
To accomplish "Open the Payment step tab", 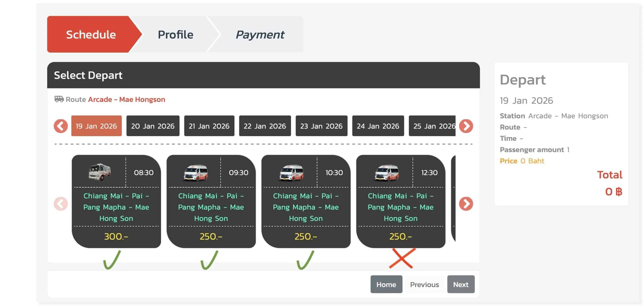I will pyautogui.click(x=260, y=34).
